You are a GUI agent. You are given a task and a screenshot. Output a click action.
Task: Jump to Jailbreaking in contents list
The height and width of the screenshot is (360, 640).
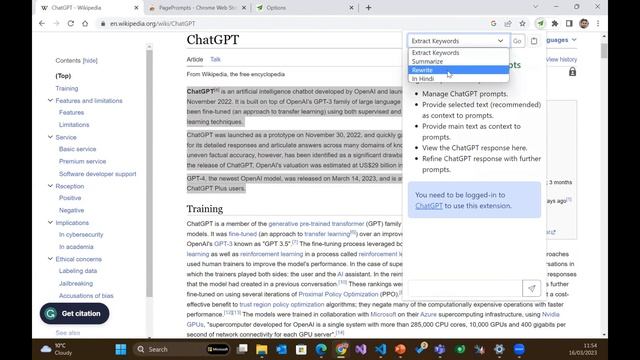[76, 283]
